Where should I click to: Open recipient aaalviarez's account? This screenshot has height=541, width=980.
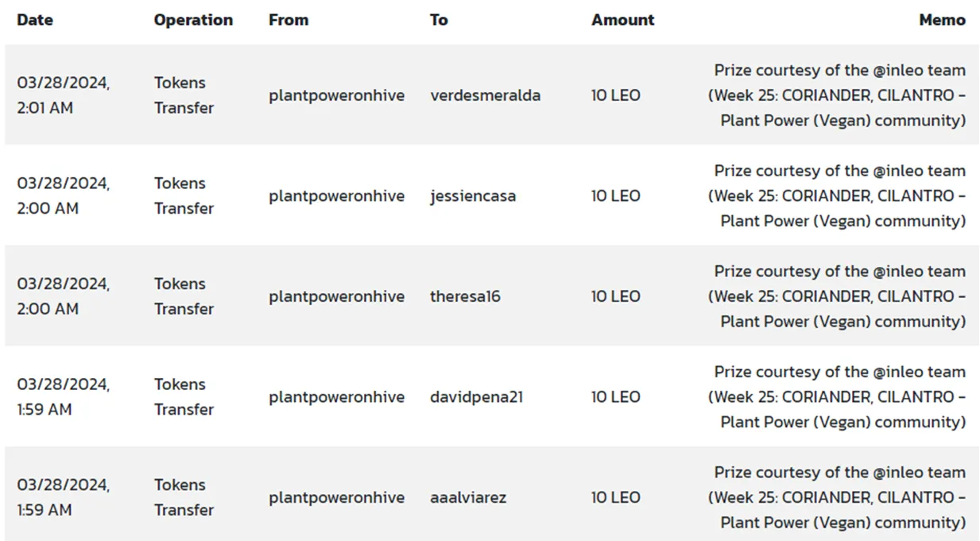pos(468,497)
